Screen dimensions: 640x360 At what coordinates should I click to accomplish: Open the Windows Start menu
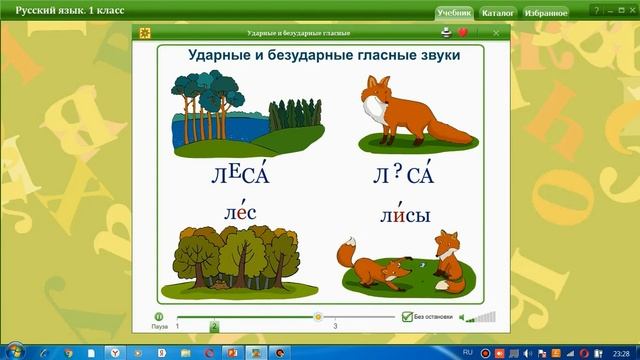[x=15, y=352]
